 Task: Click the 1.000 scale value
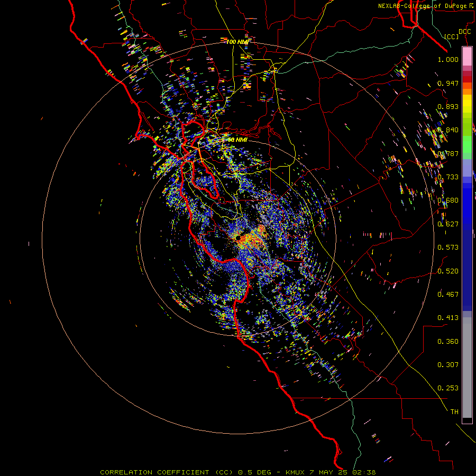pyautogui.click(x=448, y=59)
